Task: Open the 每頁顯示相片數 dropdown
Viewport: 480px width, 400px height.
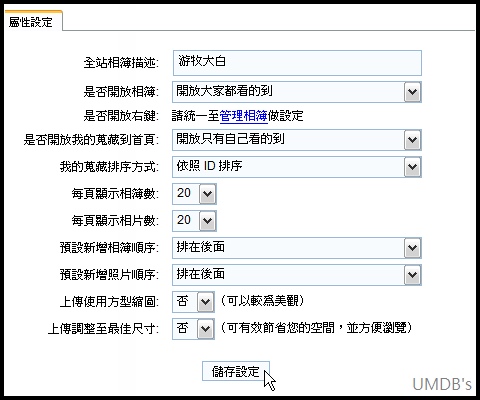Action: coord(194,221)
